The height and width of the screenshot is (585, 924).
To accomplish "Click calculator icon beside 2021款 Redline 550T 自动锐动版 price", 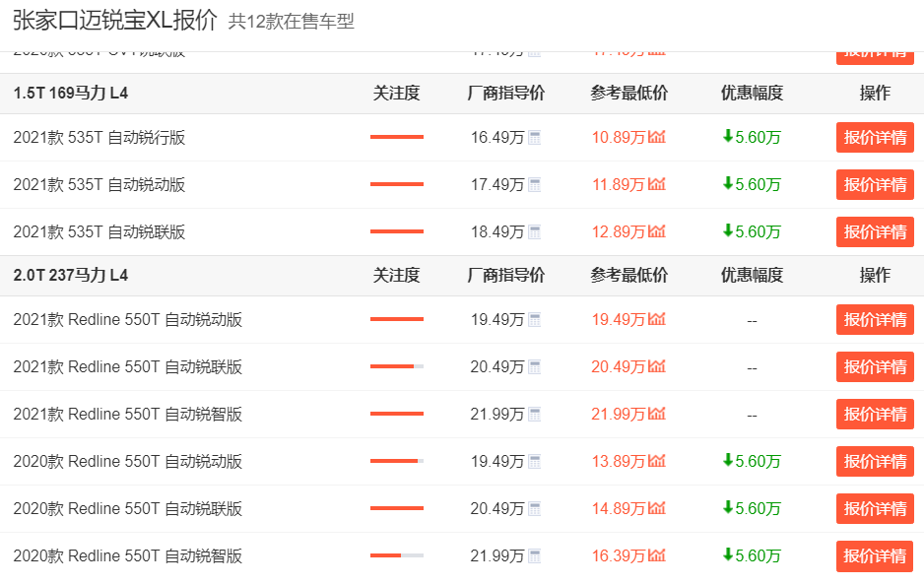I will point(535,320).
